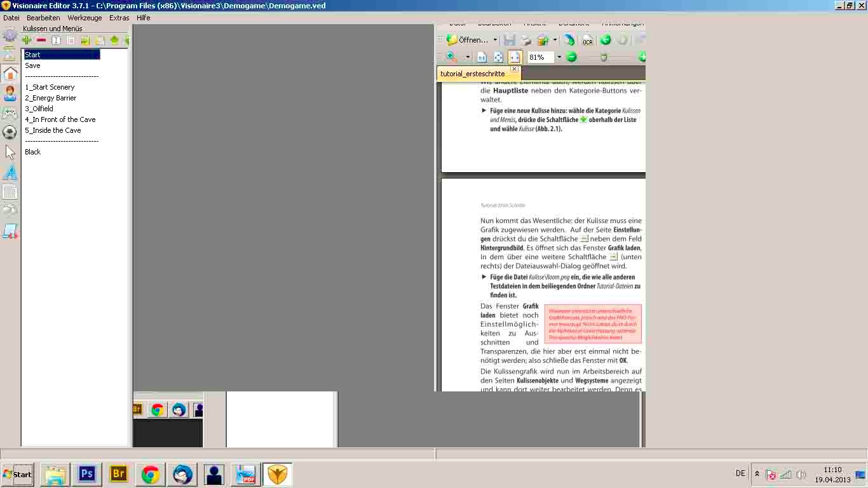Open the Bearbeiten menu
The height and width of the screenshot is (488, 868).
pyautogui.click(x=43, y=18)
